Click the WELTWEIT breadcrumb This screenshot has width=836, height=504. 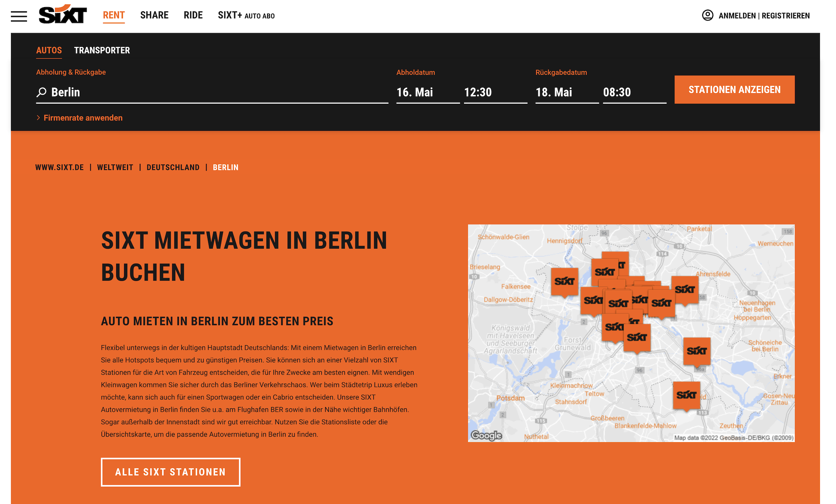115,168
